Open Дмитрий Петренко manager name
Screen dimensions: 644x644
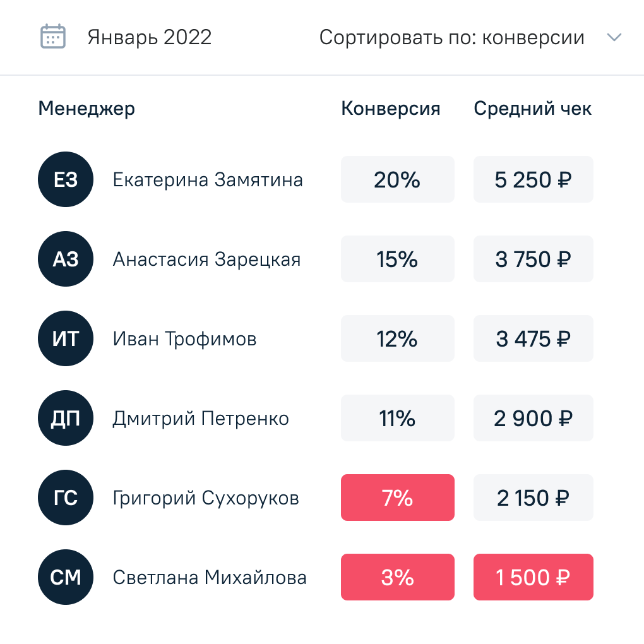[201, 419]
